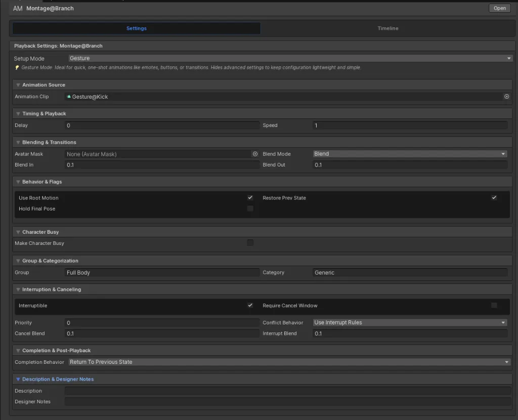Image resolution: width=518 pixels, height=420 pixels.
Task: Collapse the Interruption & Canceling section
Action: click(x=18, y=290)
